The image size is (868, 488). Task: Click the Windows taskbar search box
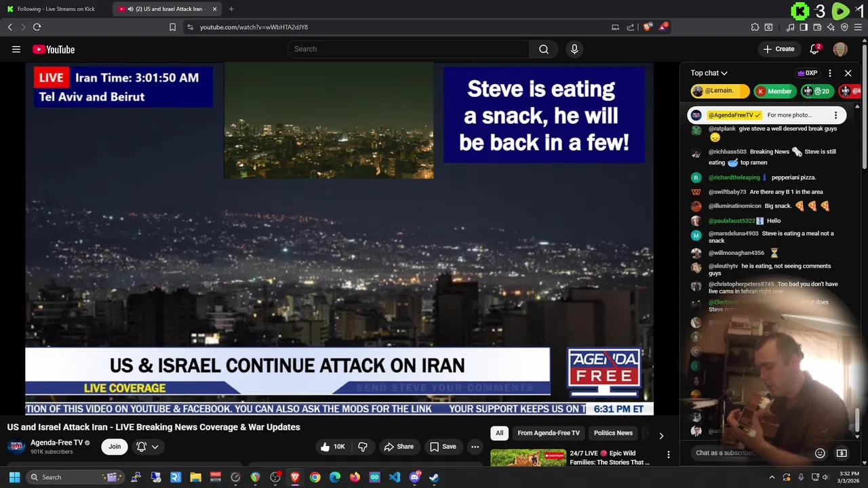coord(75,477)
